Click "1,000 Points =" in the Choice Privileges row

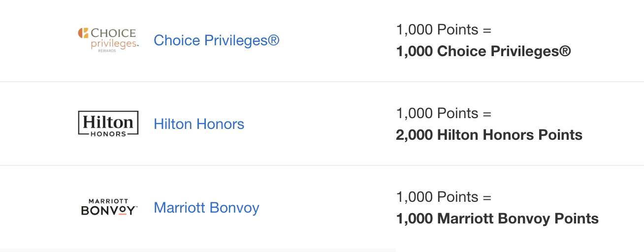tap(444, 30)
